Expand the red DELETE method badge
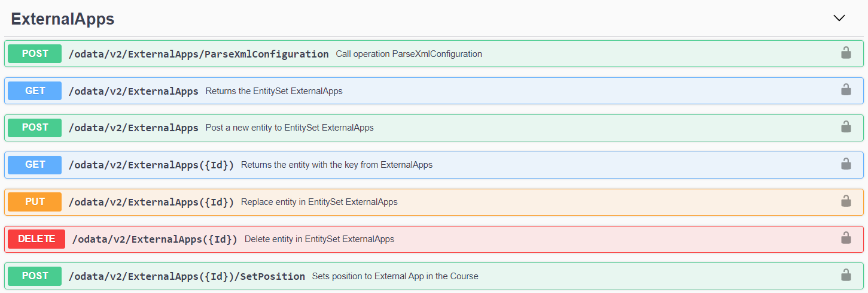 point(36,238)
